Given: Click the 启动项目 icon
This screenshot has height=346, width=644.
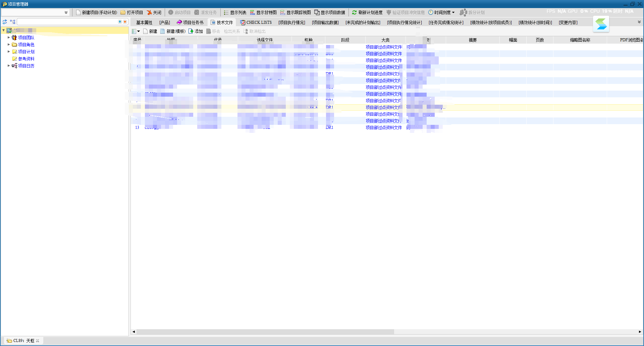Looking at the screenshot, I should click(171, 12).
